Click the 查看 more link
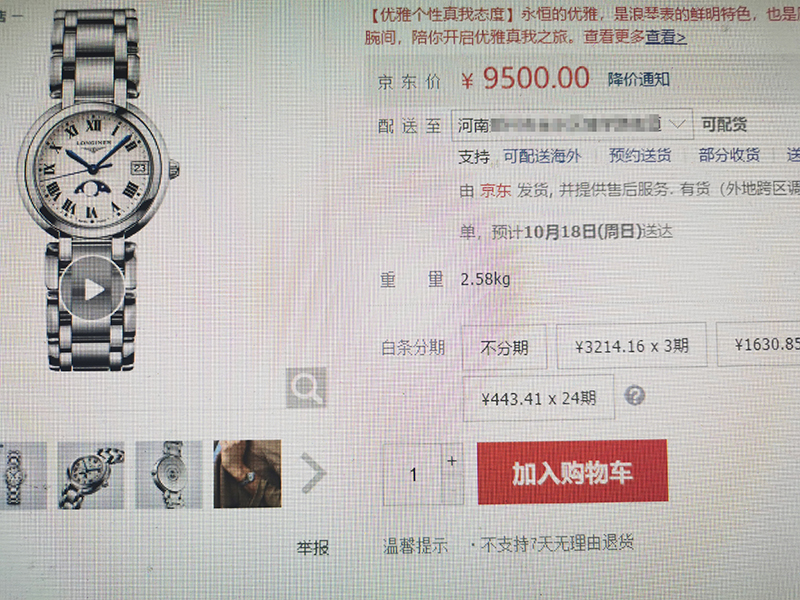800x600 pixels. pos(666,37)
